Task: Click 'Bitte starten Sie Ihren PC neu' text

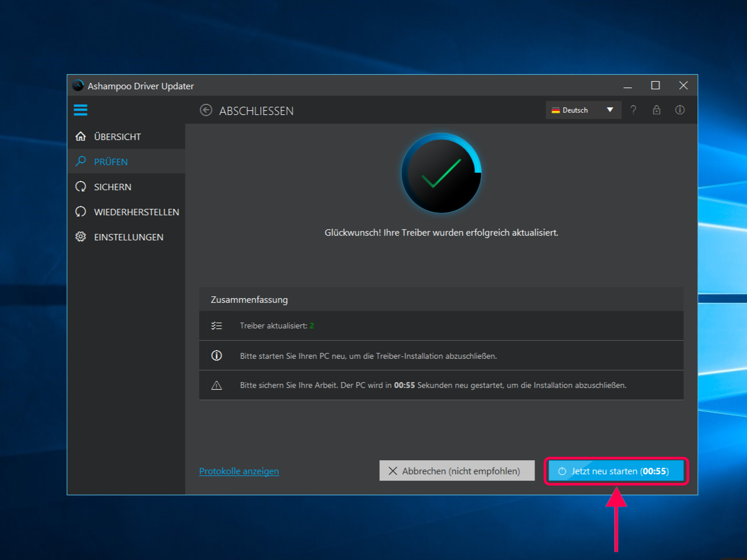Action: (x=368, y=356)
